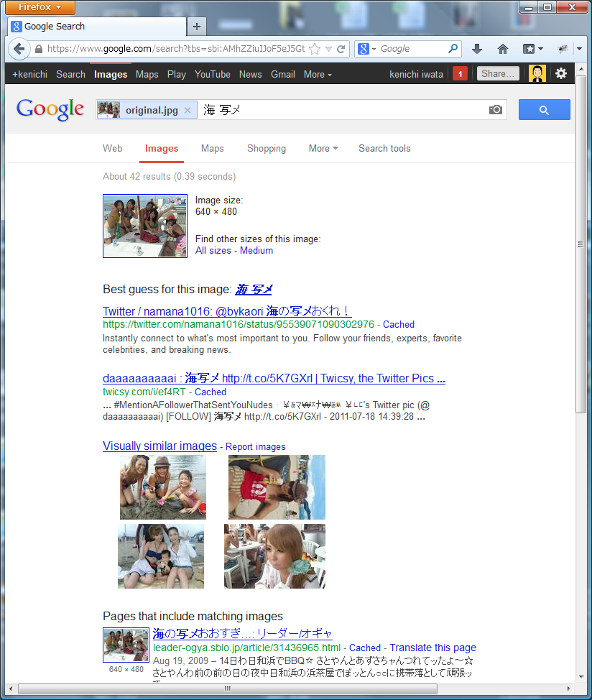Click the Share... button
The image size is (592, 700).
pos(498,73)
